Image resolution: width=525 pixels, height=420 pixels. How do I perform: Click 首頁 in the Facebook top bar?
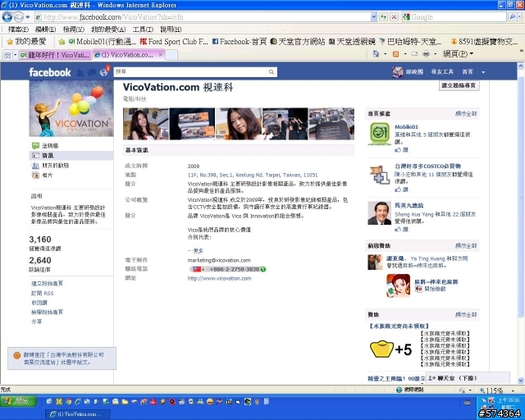pyautogui.click(x=468, y=72)
